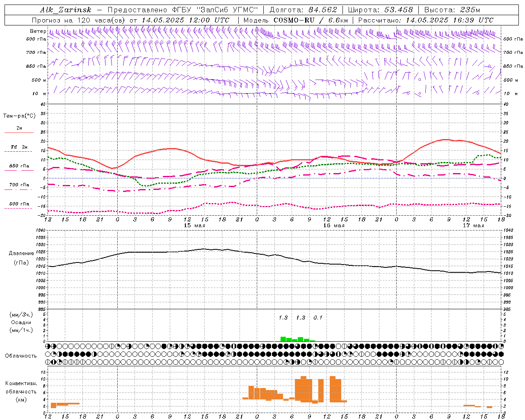The width and height of the screenshot is (525, 420).
Task: Click the Облачность cloudiness row label
Action: point(21,356)
